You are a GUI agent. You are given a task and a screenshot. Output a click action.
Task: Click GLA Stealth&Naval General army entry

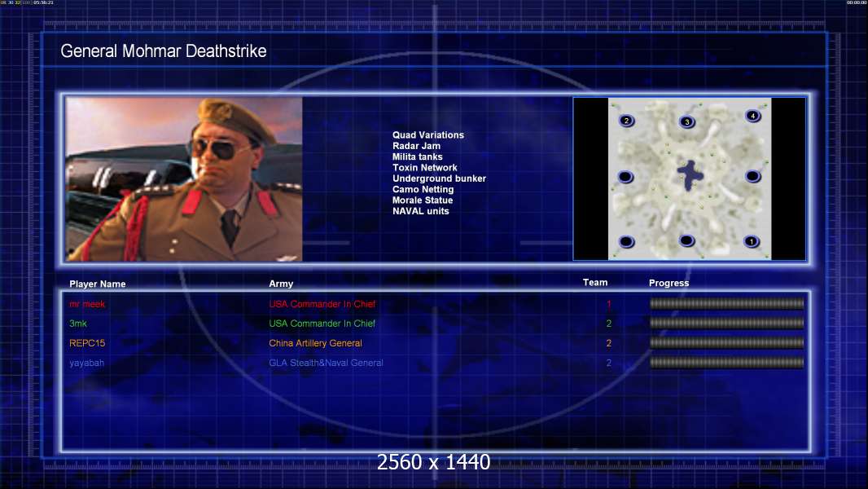point(326,363)
